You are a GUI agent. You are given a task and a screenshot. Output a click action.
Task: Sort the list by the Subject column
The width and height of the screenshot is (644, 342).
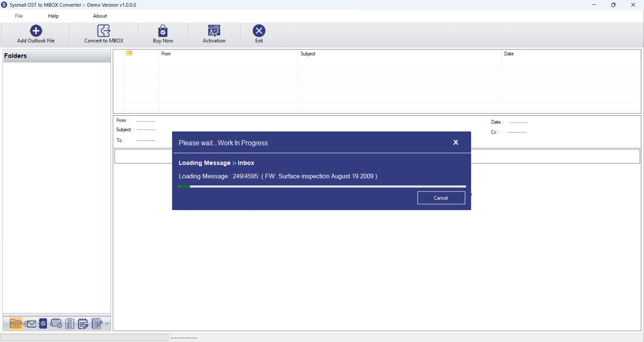point(400,54)
